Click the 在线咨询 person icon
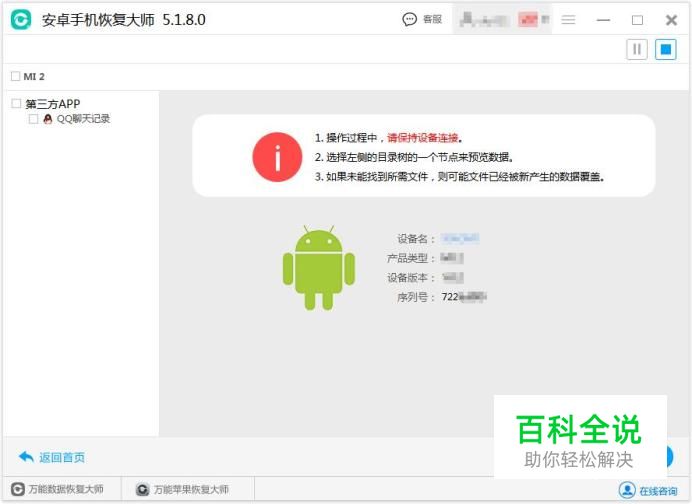This screenshot has width=692, height=504. [x=627, y=490]
